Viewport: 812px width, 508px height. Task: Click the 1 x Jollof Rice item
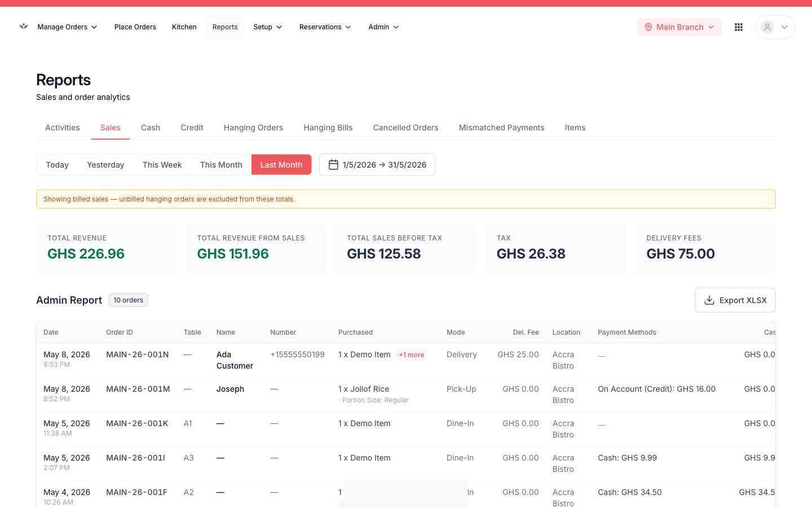coord(364,389)
